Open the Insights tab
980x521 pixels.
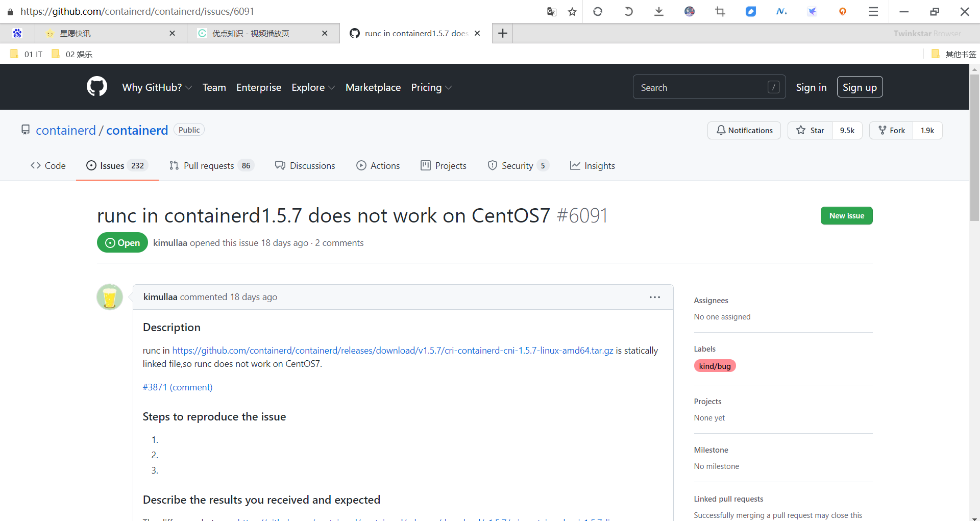click(x=593, y=166)
